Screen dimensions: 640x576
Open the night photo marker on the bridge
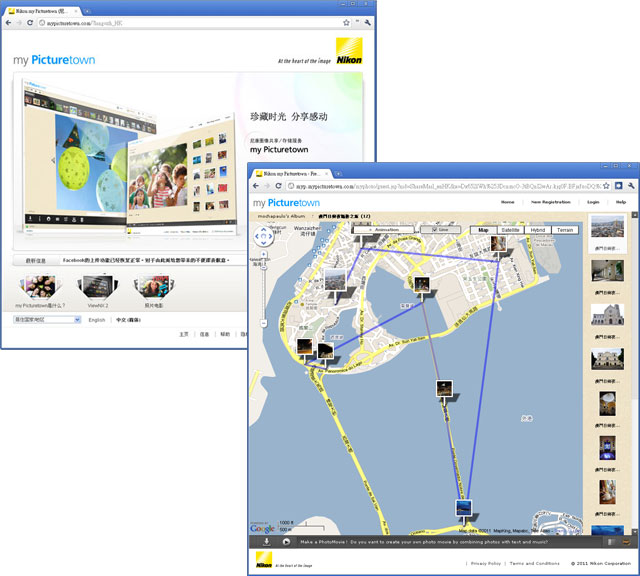[444, 389]
